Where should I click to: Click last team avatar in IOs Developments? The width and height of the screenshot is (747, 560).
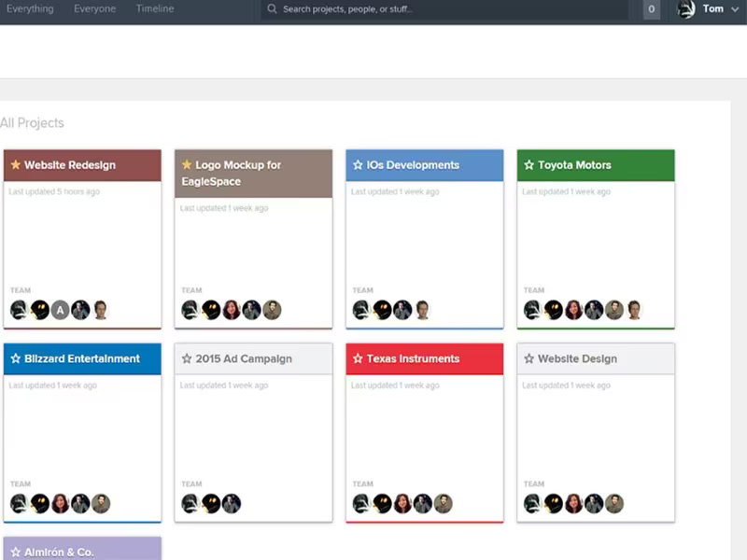pos(422,310)
